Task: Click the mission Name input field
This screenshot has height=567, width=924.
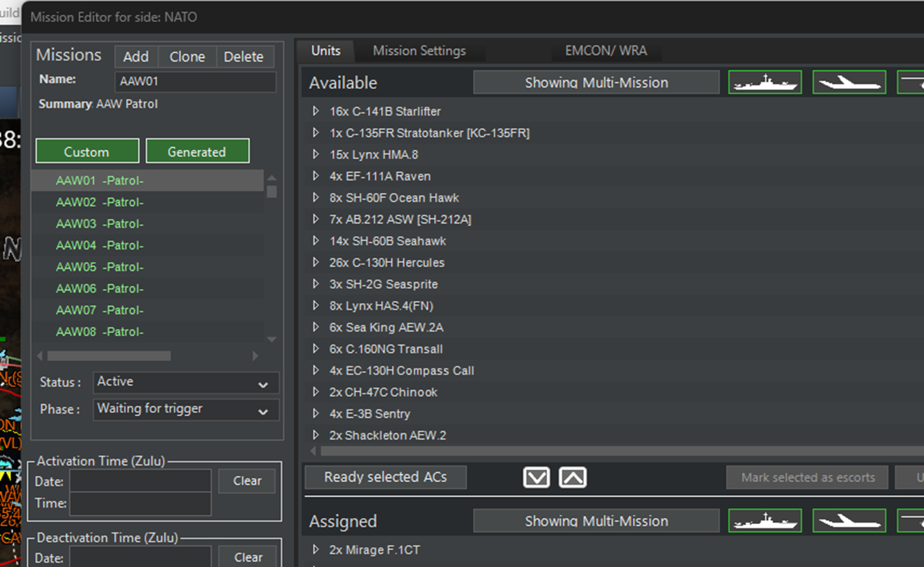Action: (195, 81)
